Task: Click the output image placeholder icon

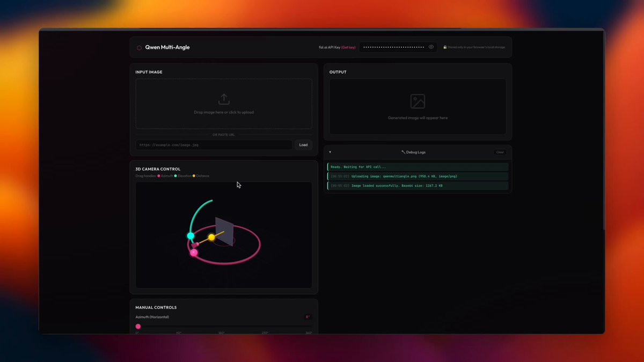Action: 418,101
